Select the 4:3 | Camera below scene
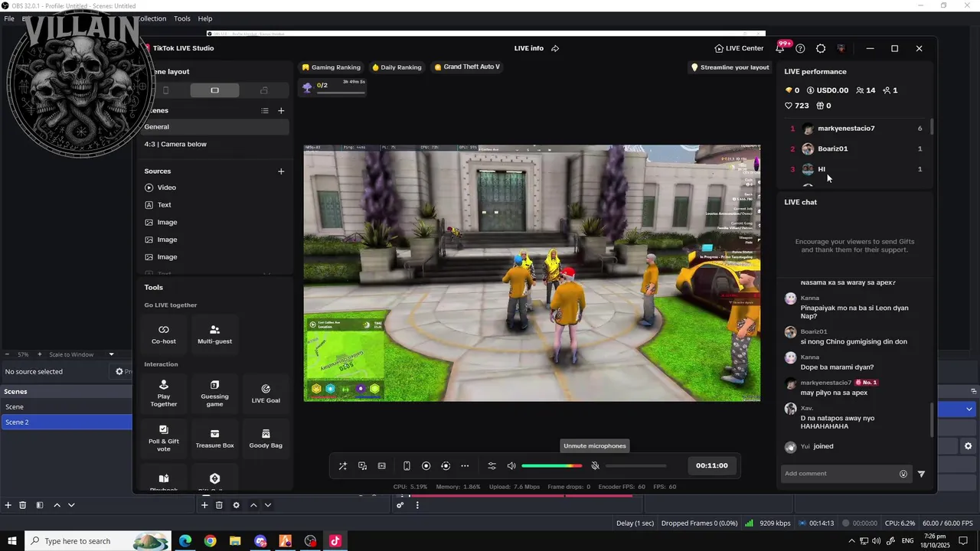980x551 pixels. [x=214, y=144]
